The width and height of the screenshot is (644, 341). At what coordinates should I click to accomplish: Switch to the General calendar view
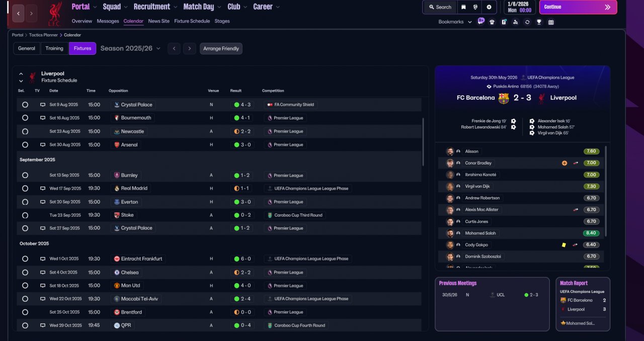pos(27,48)
